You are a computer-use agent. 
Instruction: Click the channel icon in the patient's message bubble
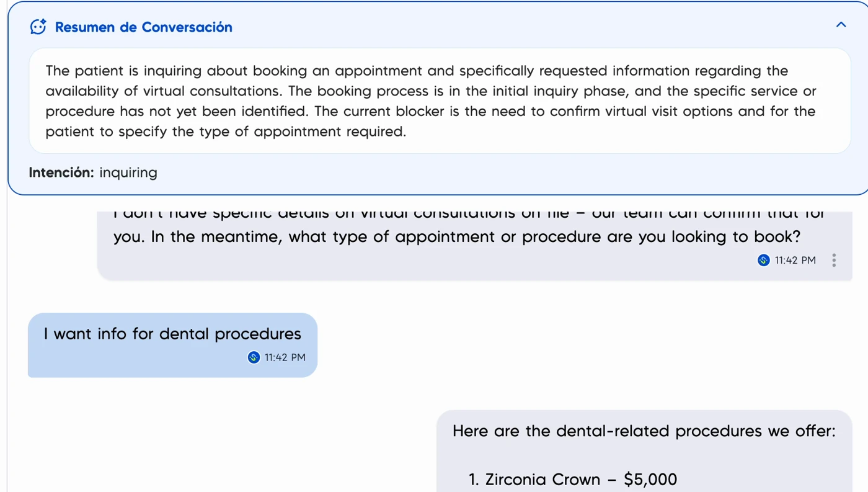(x=254, y=357)
